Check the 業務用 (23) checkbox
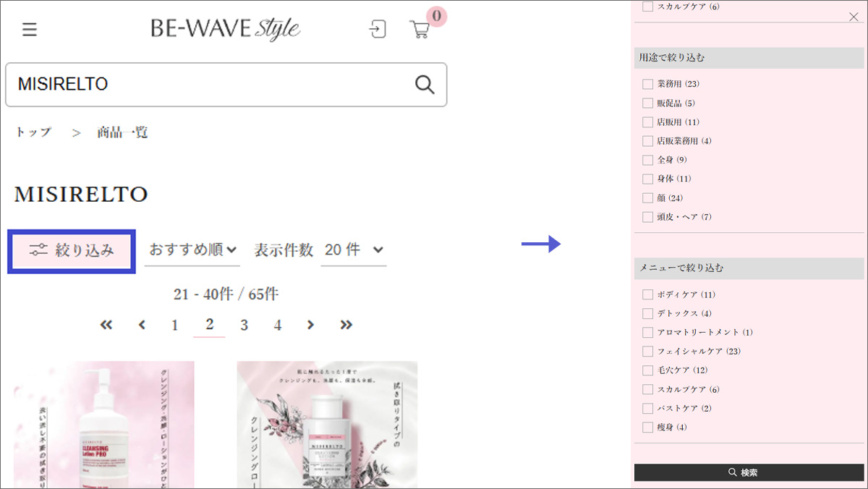 point(647,84)
